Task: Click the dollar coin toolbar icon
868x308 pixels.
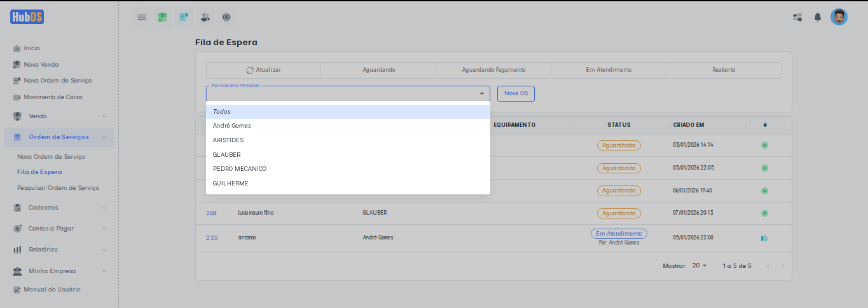Action: click(226, 17)
